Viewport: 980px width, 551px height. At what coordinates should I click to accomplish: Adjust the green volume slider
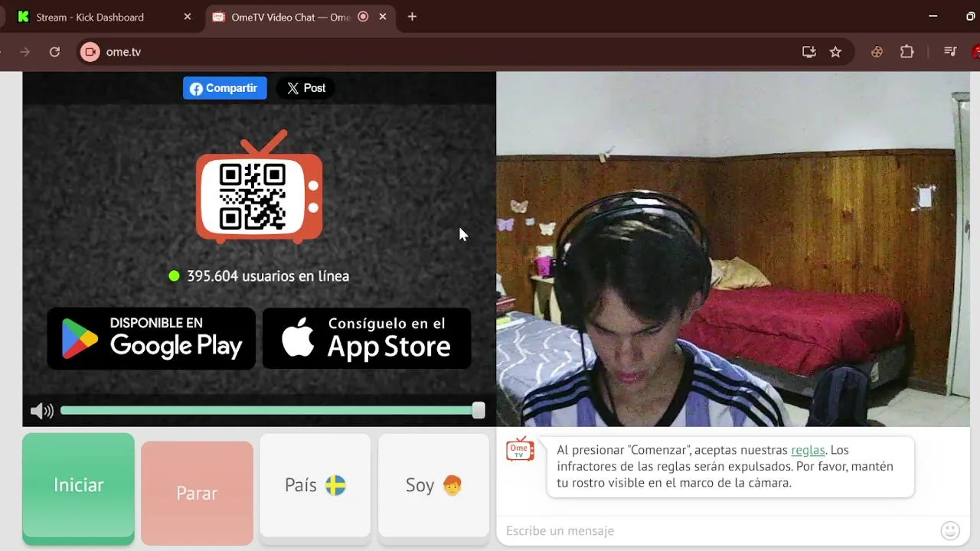pyautogui.click(x=273, y=411)
